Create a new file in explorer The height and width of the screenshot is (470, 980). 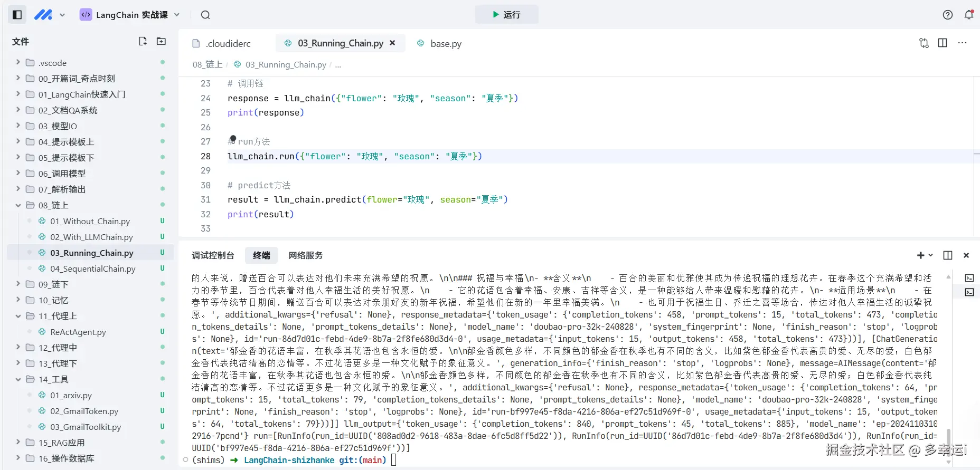(143, 41)
